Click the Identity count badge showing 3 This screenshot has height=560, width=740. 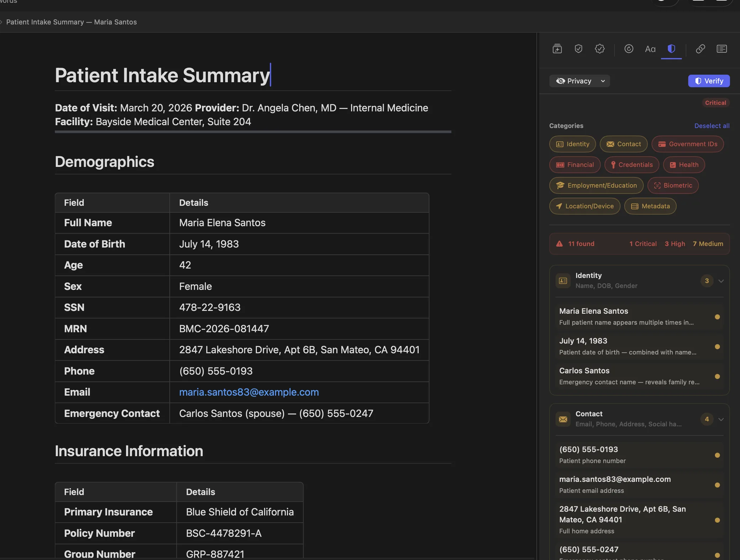(x=707, y=281)
